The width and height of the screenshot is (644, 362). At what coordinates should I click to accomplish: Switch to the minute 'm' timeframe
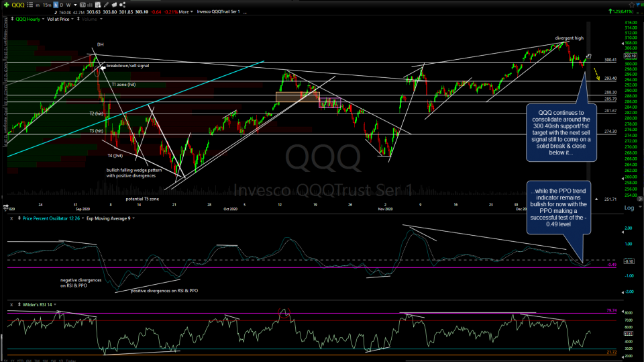(x=38, y=5)
